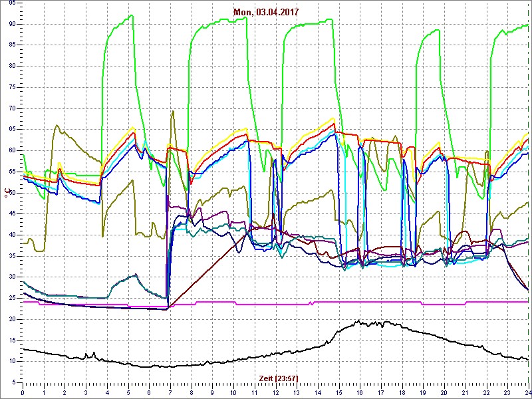Select the 80 value on the temperature axis
The image size is (532, 399).
click(11, 66)
